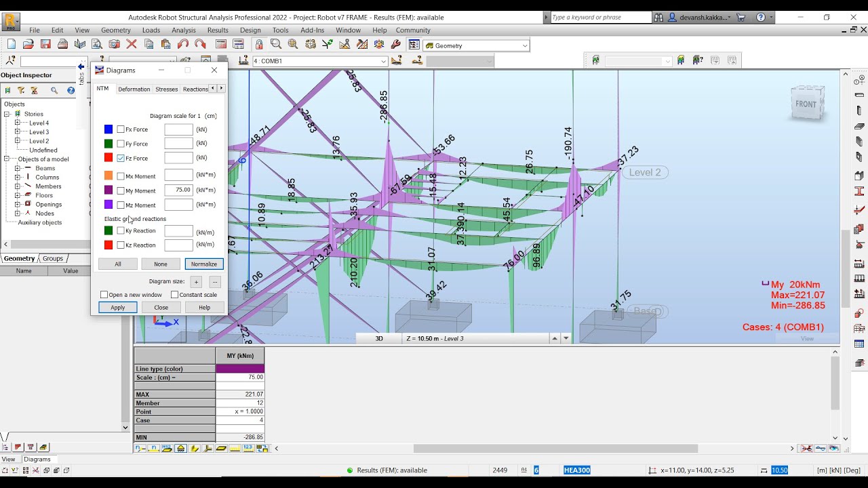Enable the Ky Reaction checkbox
Viewport: 868px width, 488px height.
[x=121, y=230]
